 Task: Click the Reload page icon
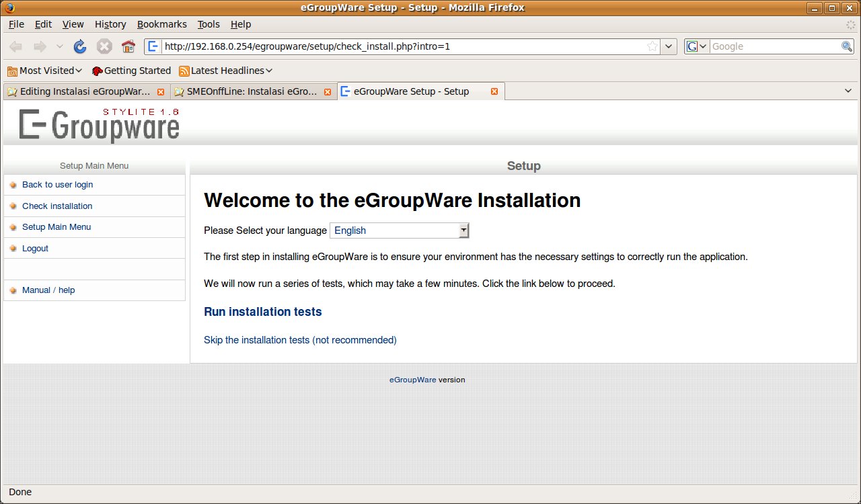[x=80, y=46]
